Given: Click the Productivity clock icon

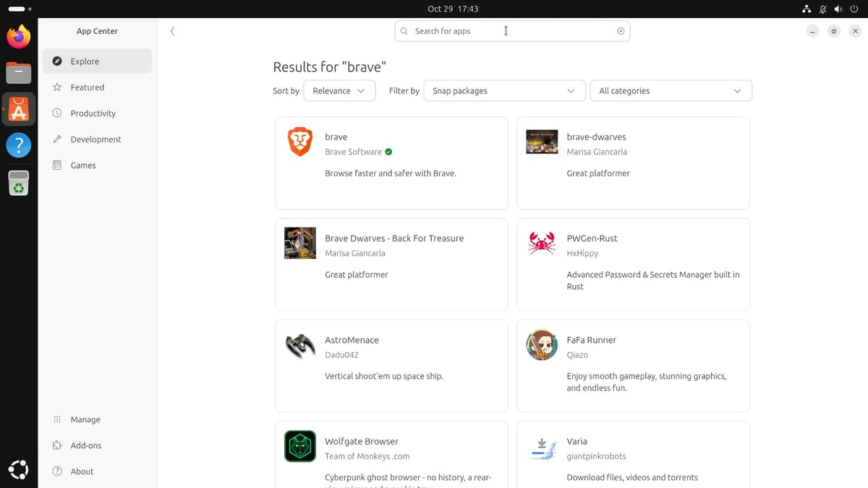Looking at the screenshot, I should click(57, 114).
